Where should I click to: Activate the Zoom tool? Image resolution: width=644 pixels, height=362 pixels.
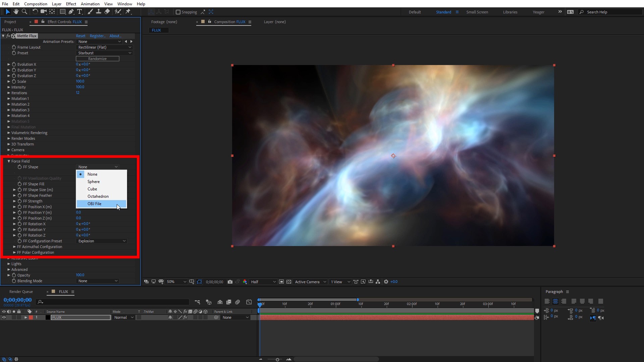(x=24, y=12)
